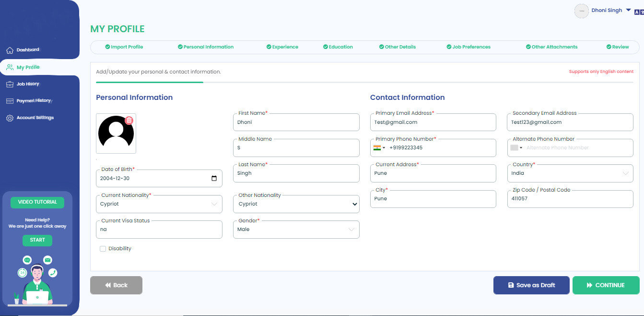Click the profile picture thumbnail

(116, 134)
